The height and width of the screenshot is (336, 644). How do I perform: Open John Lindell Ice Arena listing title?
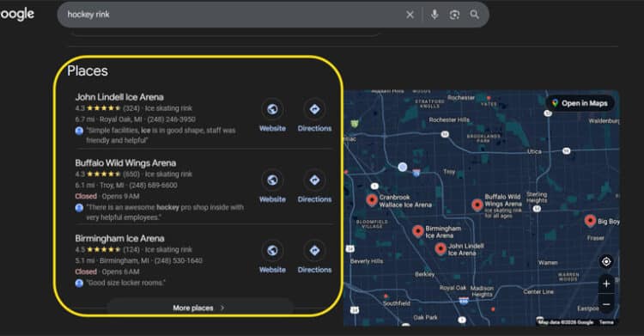pyautogui.click(x=119, y=97)
